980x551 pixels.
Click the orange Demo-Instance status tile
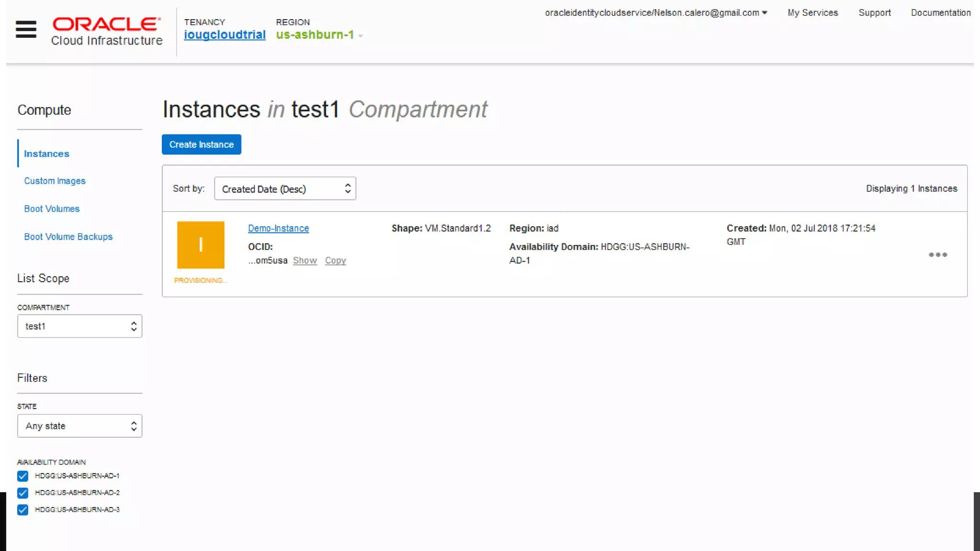[200, 244]
